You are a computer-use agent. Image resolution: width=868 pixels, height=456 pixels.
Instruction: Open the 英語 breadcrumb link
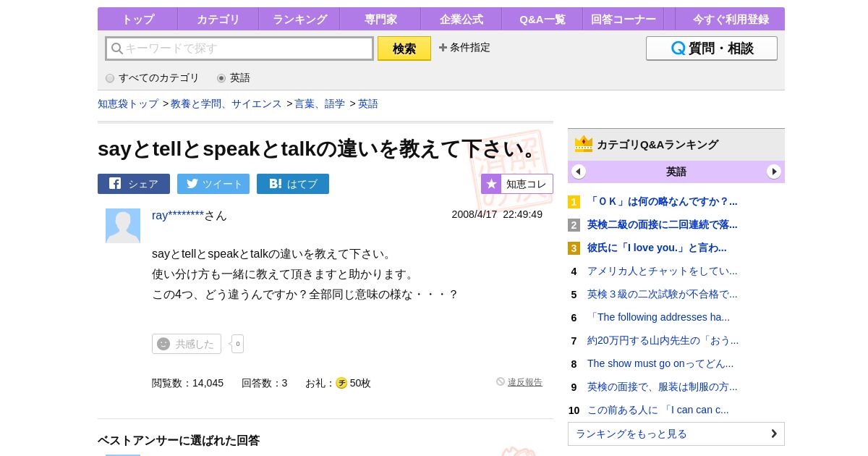pyautogui.click(x=368, y=104)
